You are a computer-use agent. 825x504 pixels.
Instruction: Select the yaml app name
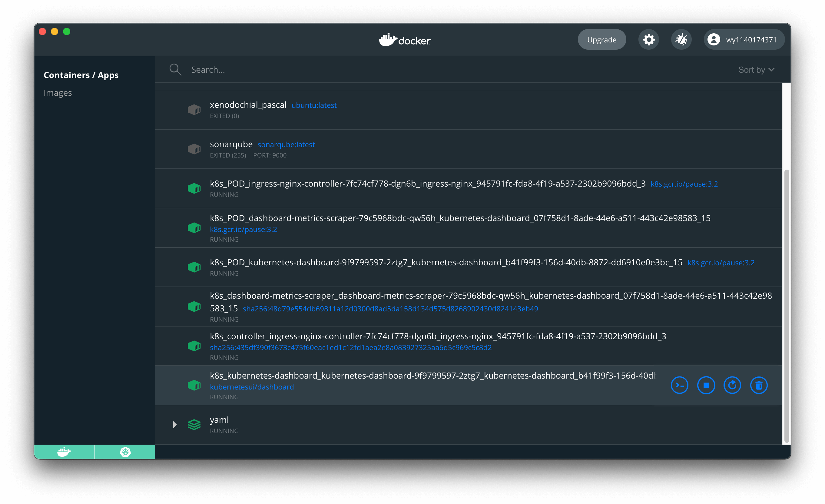(219, 419)
